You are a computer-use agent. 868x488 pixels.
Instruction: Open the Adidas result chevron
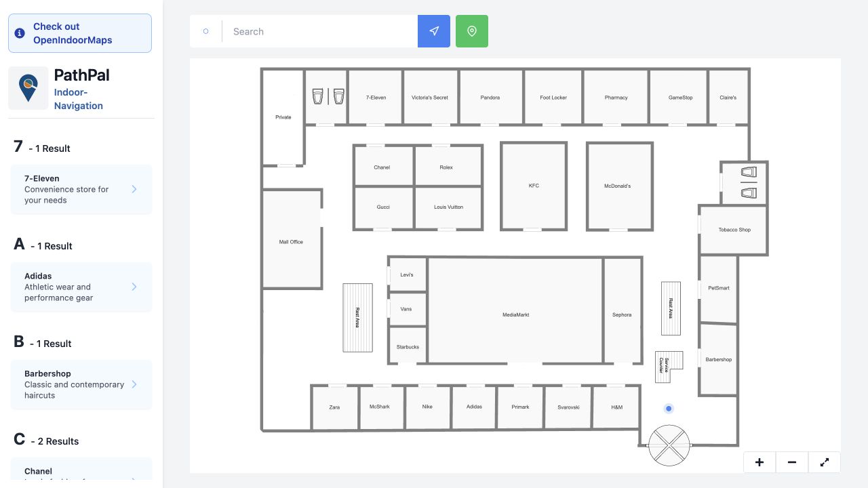(x=134, y=287)
